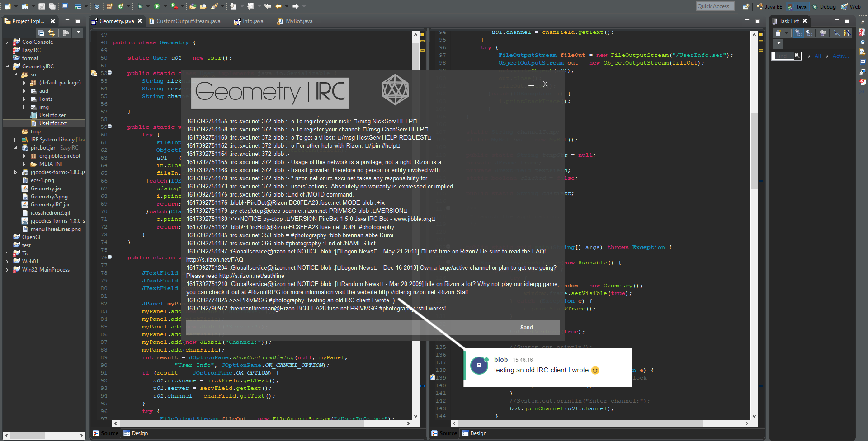The height and width of the screenshot is (441, 868).
Task: Click the icosahedron logo in Geometry IRC
Action: (x=395, y=89)
